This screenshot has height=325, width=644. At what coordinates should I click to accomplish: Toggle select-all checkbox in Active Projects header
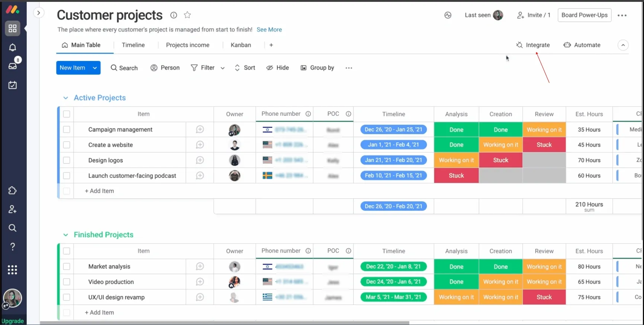[x=67, y=114]
